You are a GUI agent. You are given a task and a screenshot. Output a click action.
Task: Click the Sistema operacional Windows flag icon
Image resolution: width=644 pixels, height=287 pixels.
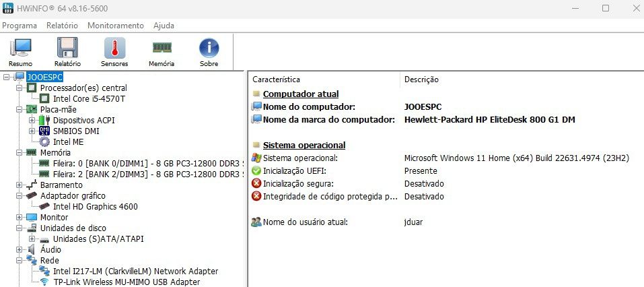(x=256, y=158)
